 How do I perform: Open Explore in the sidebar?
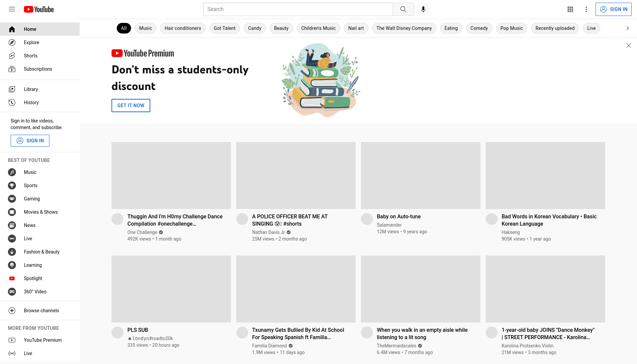(40, 42)
